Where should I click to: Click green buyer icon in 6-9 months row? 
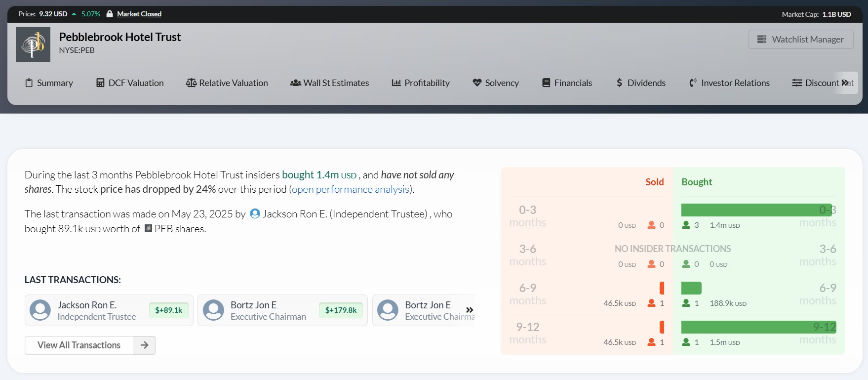686,303
